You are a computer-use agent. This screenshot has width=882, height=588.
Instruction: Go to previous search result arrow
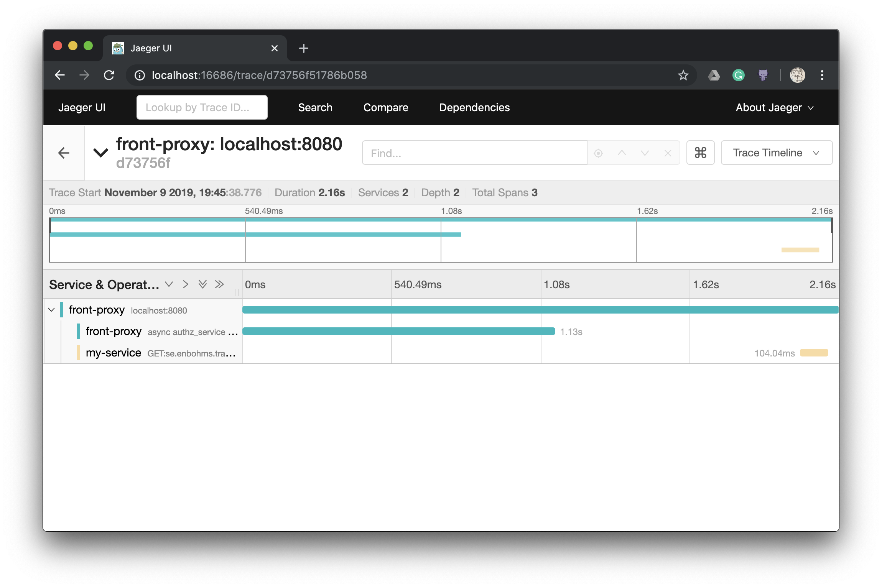tap(622, 153)
